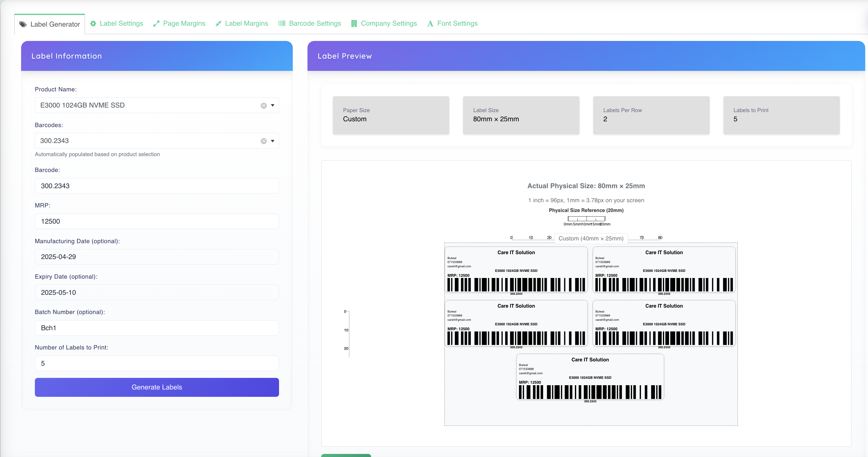Image resolution: width=868 pixels, height=457 pixels.
Task: Click the Manufacturing Date field
Action: tap(157, 257)
